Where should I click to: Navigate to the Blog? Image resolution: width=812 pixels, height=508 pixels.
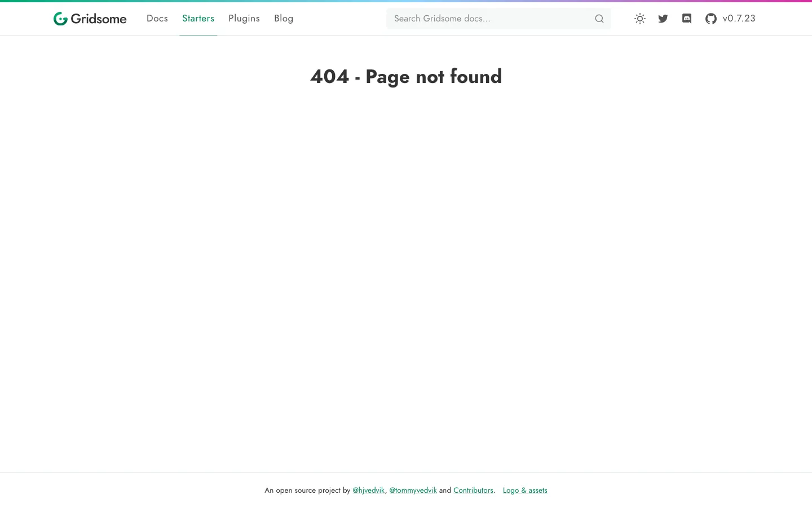[x=284, y=19]
